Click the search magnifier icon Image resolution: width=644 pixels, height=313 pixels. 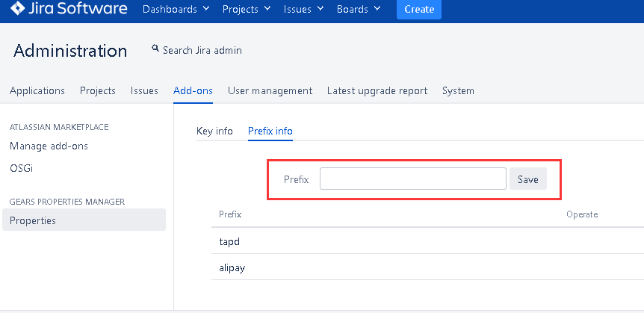pos(155,49)
